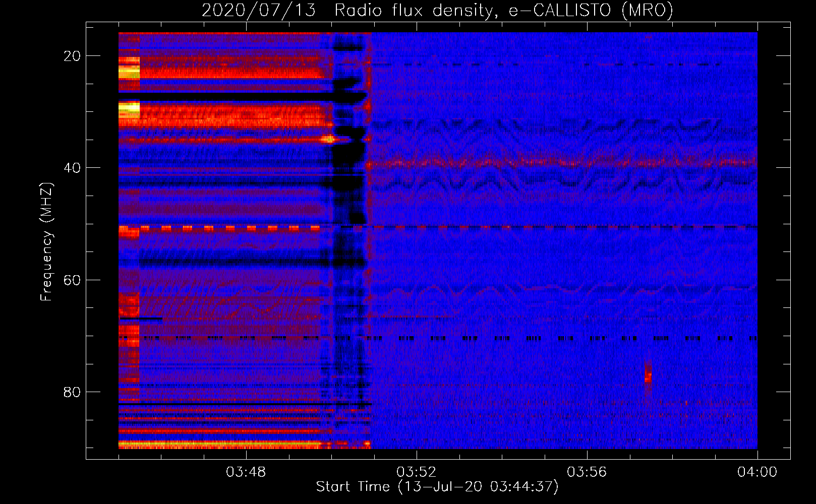The width and height of the screenshot is (816, 504).
Task: Click the isolated red burst near 78 MHz
Action: [x=648, y=376]
